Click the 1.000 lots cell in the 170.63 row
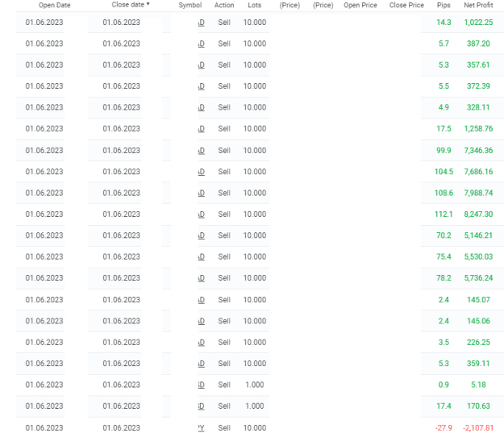The height and width of the screenshot is (433, 504). (x=255, y=406)
